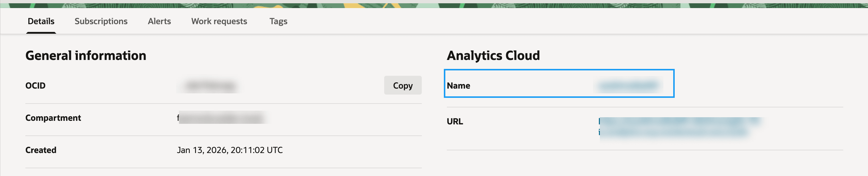Click the OCID field label
Viewport: 868px width, 176px height.
[x=35, y=86]
